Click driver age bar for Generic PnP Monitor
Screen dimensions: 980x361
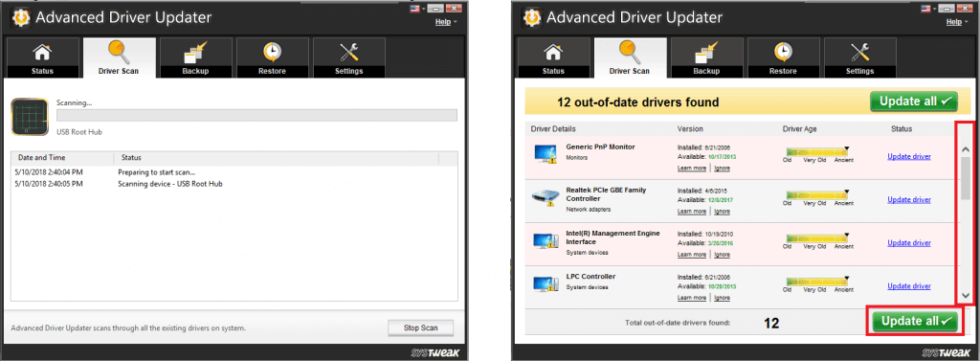[x=817, y=152]
